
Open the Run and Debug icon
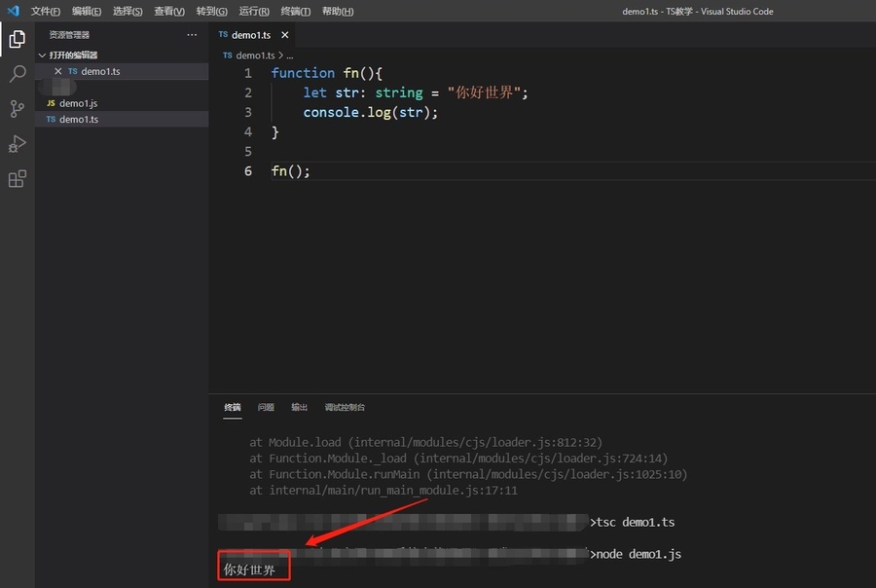coord(17,144)
